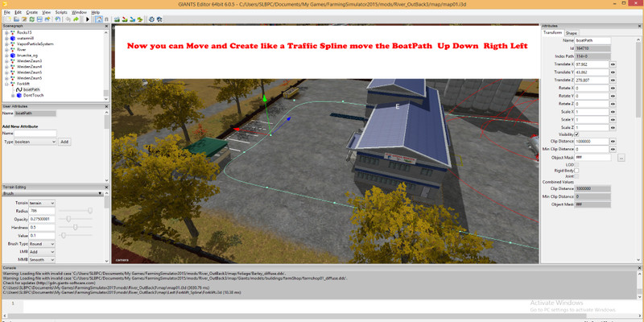Screen dimensions: 644x322
Task: Click the Add attribute button
Action: pos(65,142)
